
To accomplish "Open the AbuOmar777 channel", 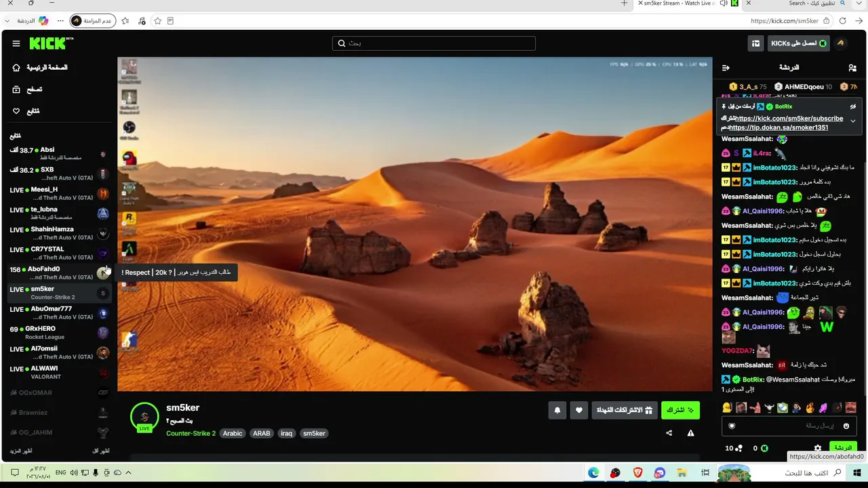I will (59, 312).
